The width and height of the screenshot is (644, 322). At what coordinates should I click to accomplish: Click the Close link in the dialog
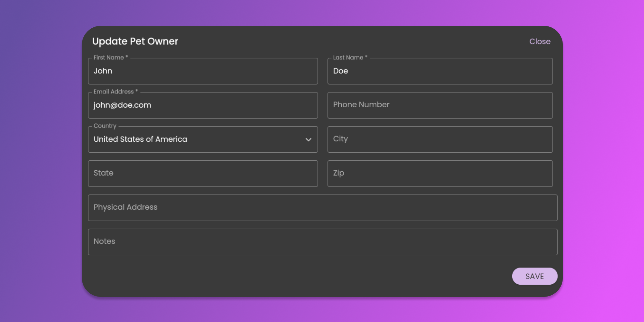coord(540,42)
